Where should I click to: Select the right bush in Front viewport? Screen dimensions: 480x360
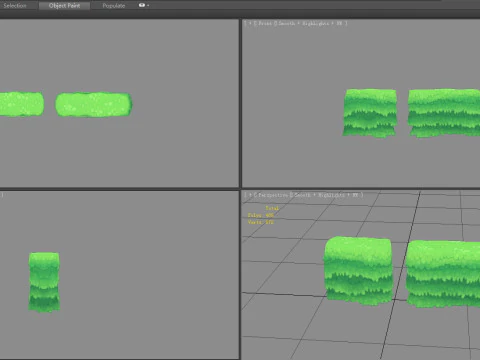[x=444, y=113]
